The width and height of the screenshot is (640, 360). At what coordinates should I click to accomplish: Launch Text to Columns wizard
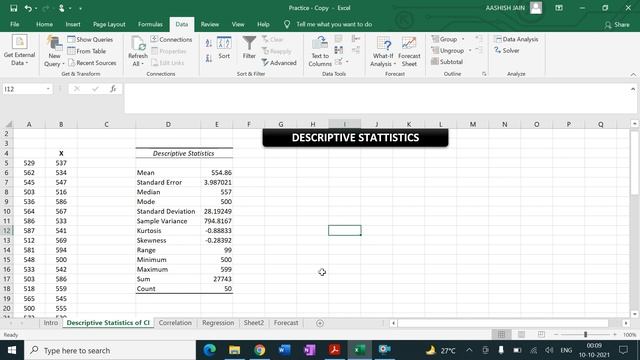[320, 51]
